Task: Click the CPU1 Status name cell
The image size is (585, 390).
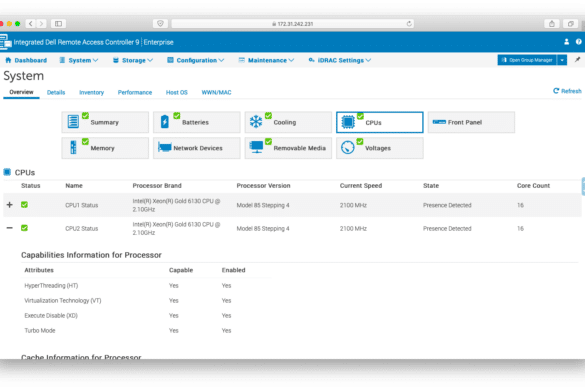Action: pos(81,205)
